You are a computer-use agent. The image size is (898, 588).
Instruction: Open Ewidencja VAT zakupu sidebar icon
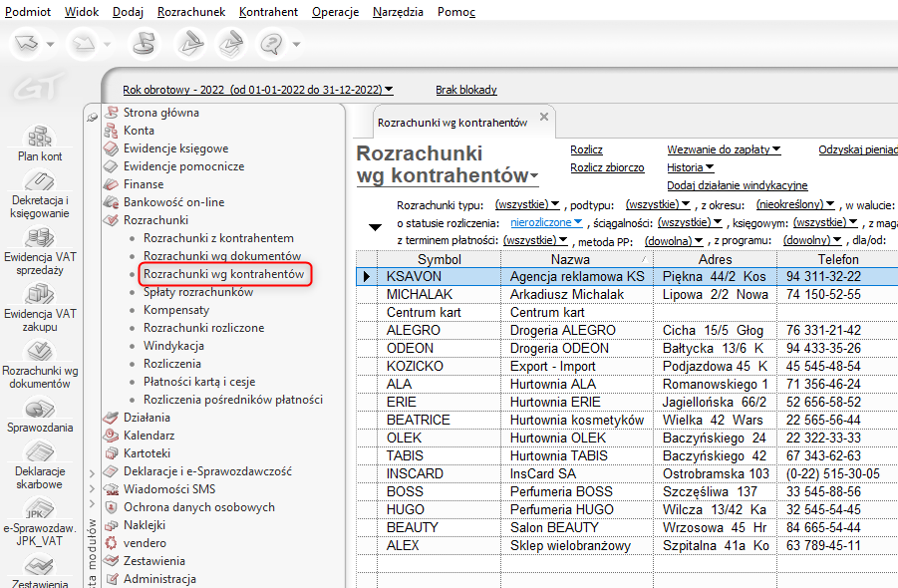40,303
